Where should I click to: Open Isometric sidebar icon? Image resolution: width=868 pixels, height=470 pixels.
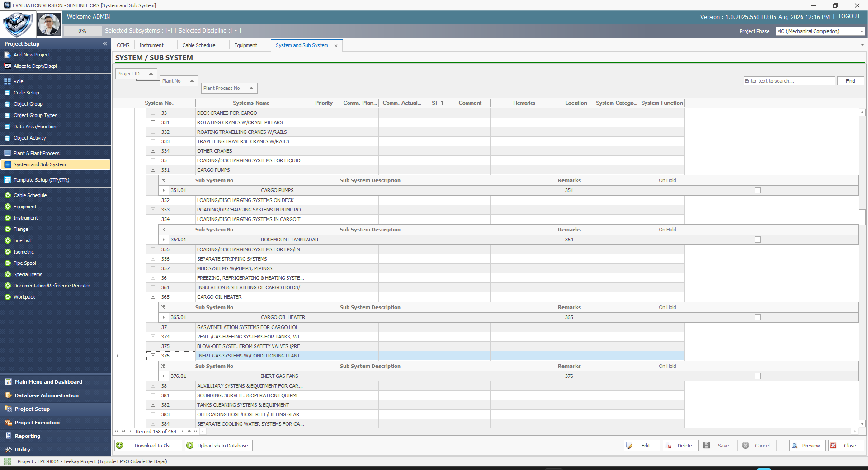click(x=8, y=252)
